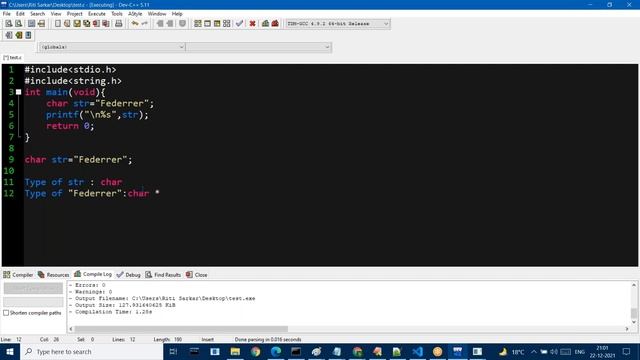
Task: Click the Windows Start button
Action: (x=10, y=351)
